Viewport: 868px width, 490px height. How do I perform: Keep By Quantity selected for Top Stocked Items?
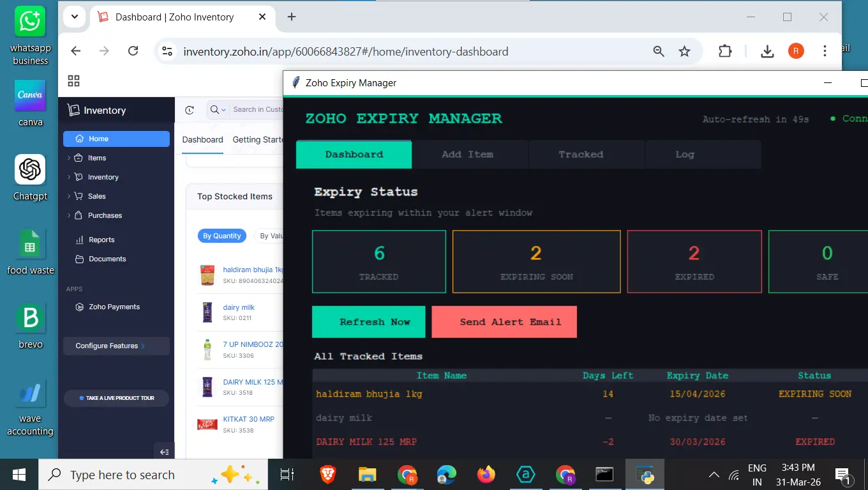point(221,236)
